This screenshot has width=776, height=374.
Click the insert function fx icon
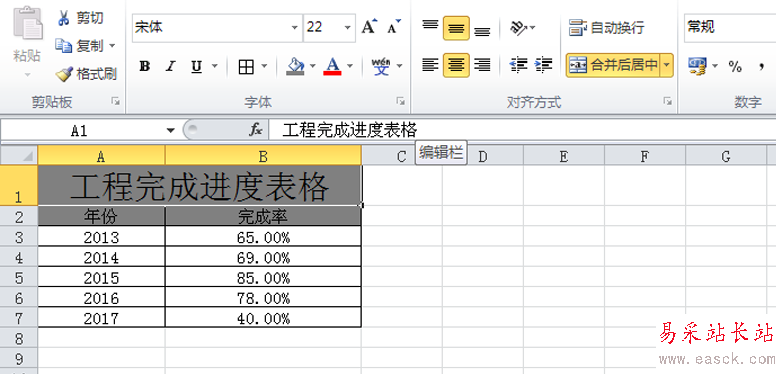[255, 130]
